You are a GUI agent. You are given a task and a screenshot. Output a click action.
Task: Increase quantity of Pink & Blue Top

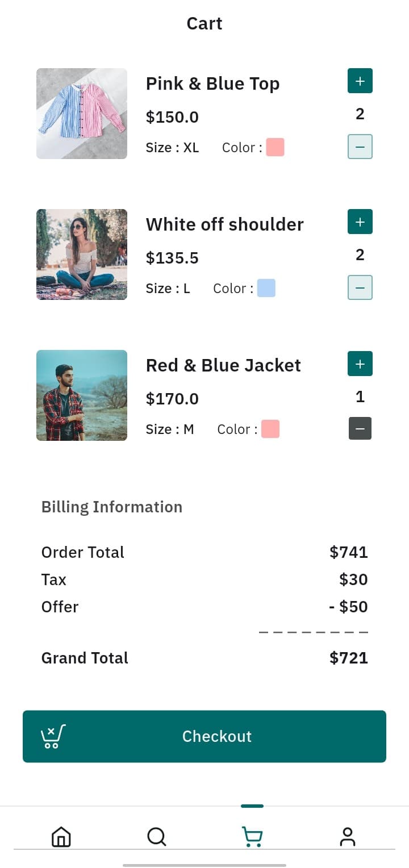pos(360,81)
